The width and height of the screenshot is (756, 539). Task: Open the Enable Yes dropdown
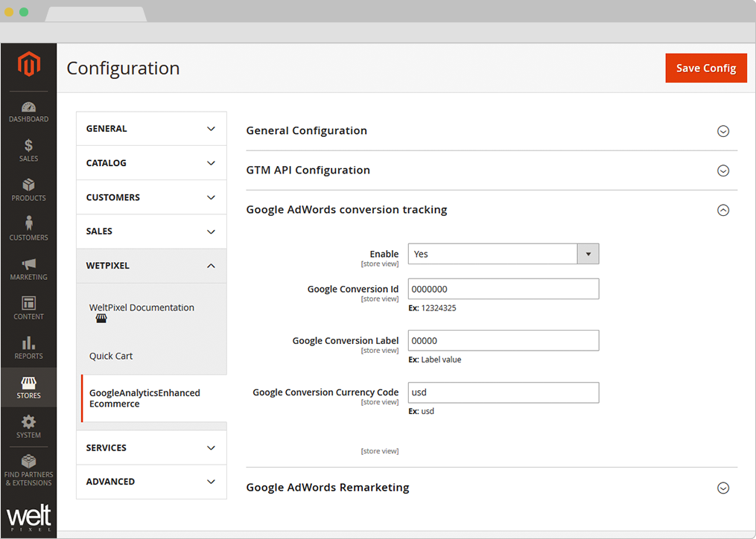[x=503, y=254]
